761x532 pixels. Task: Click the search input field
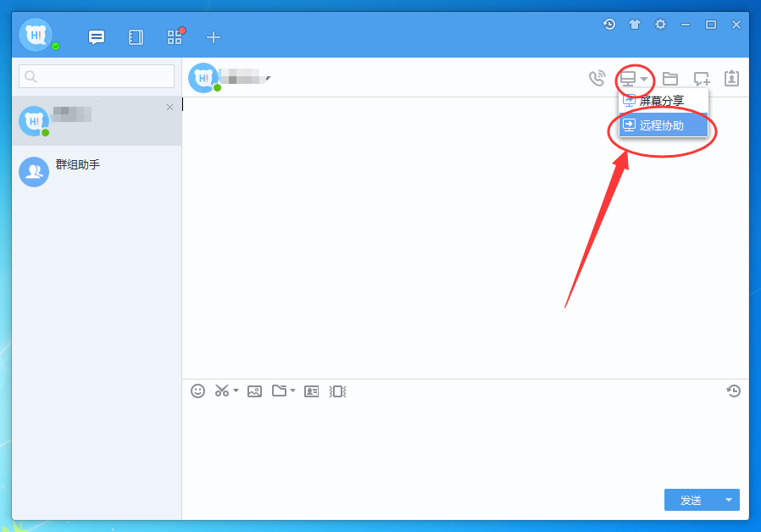(97, 76)
